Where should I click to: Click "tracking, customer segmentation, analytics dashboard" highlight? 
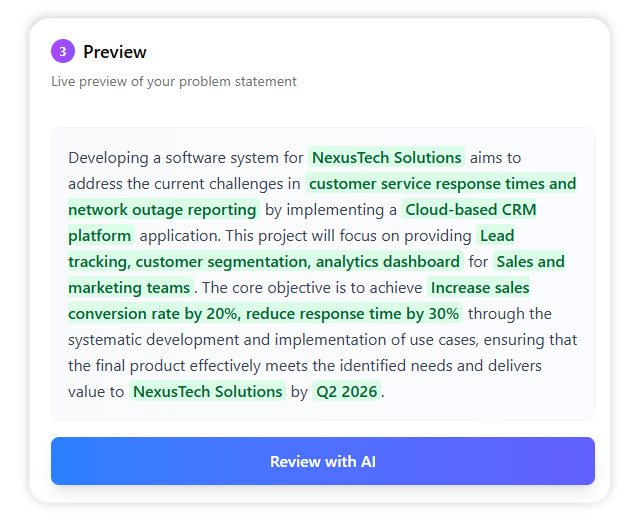pos(264,261)
